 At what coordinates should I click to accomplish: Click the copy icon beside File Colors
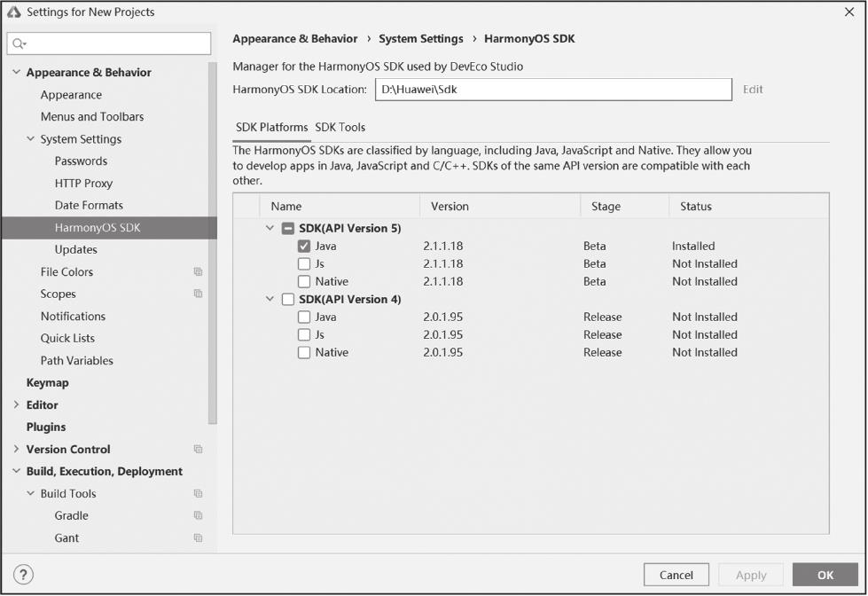click(198, 272)
